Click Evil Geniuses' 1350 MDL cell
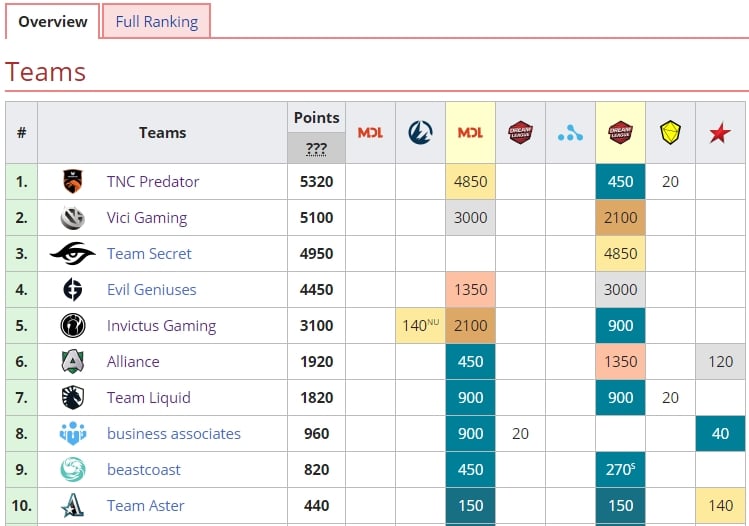 click(x=470, y=290)
